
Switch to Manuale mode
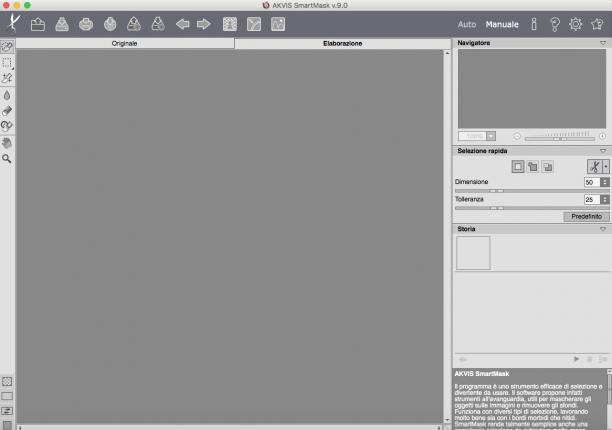[502, 25]
